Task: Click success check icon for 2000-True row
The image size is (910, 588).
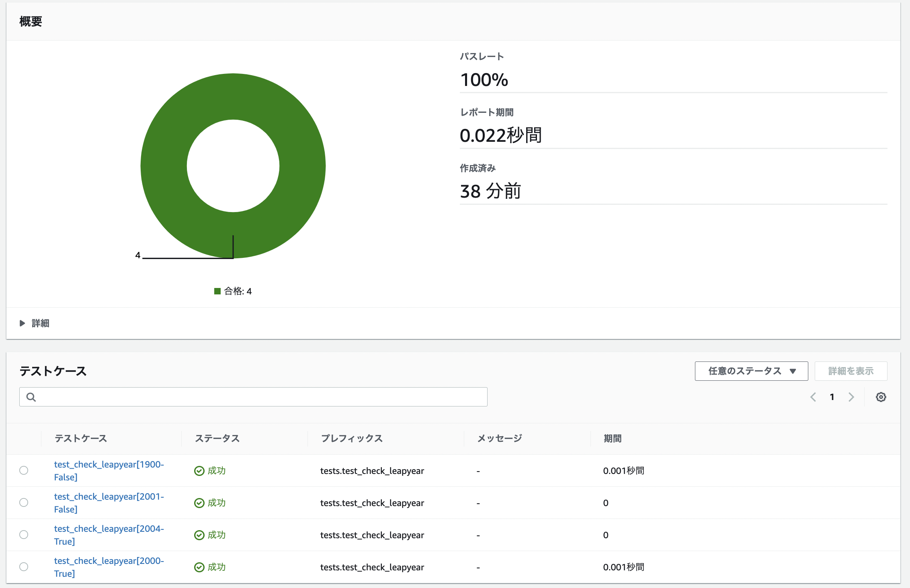Action: pyautogui.click(x=199, y=567)
